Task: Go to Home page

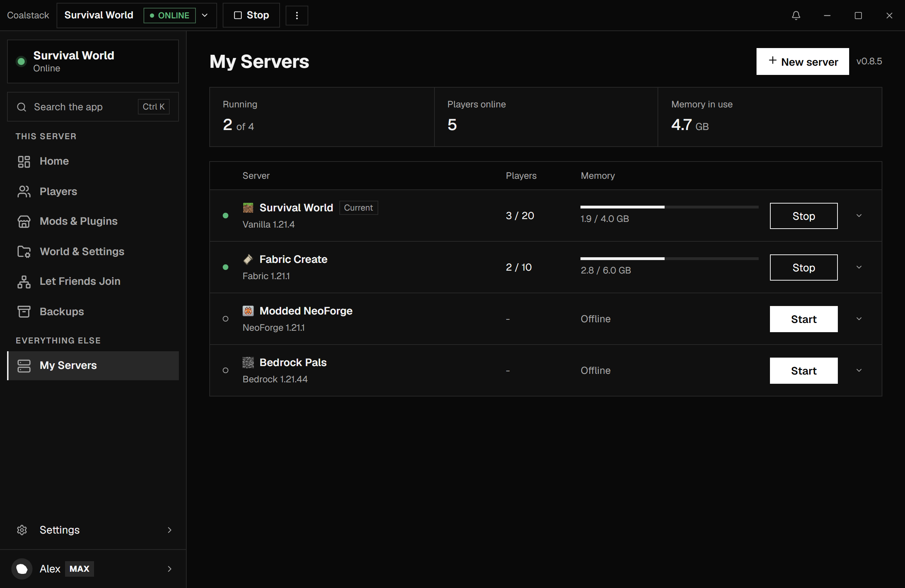Action: point(93,161)
